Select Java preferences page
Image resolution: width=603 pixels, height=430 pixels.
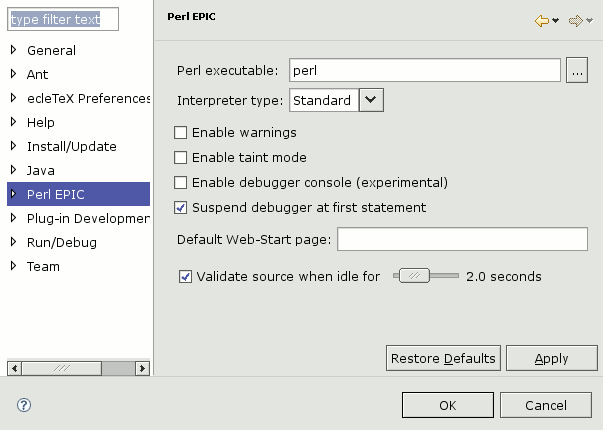40,170
